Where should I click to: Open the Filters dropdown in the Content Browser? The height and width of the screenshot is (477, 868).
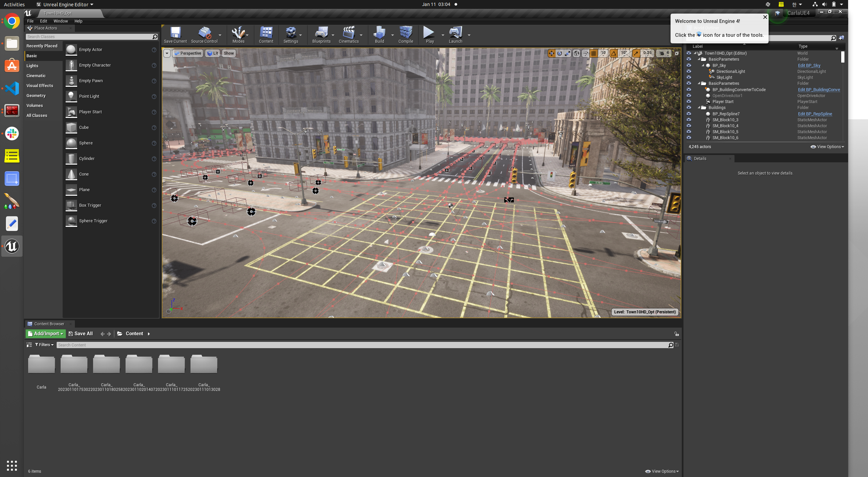(44, 344)
